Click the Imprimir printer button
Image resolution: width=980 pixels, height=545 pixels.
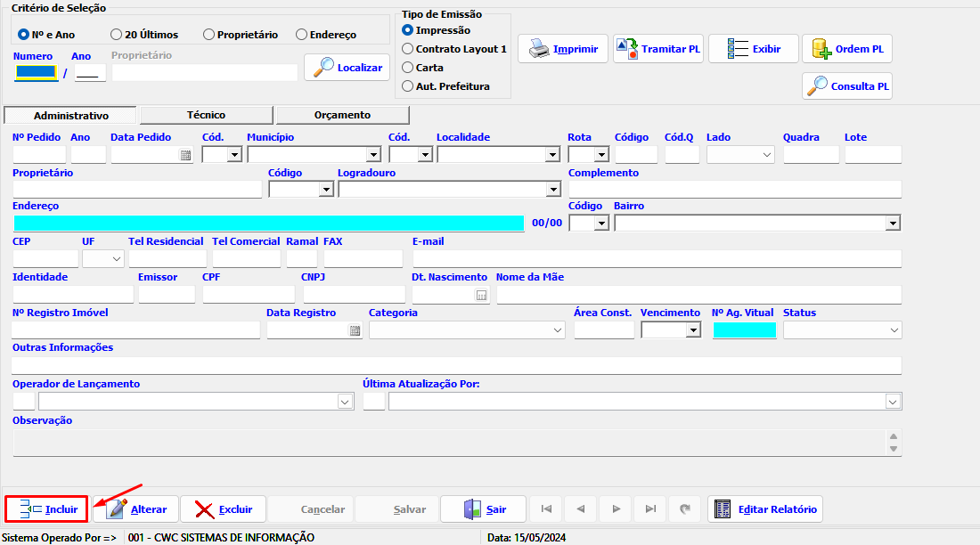[563, 49]
